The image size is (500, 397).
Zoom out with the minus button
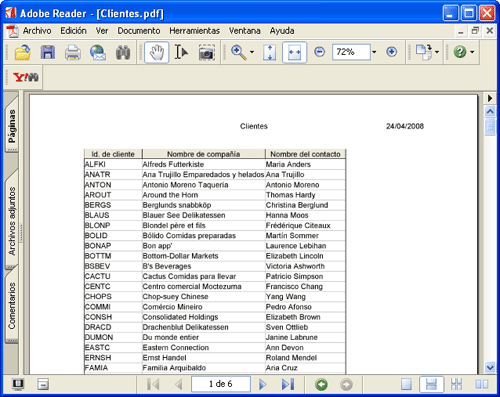319,52
